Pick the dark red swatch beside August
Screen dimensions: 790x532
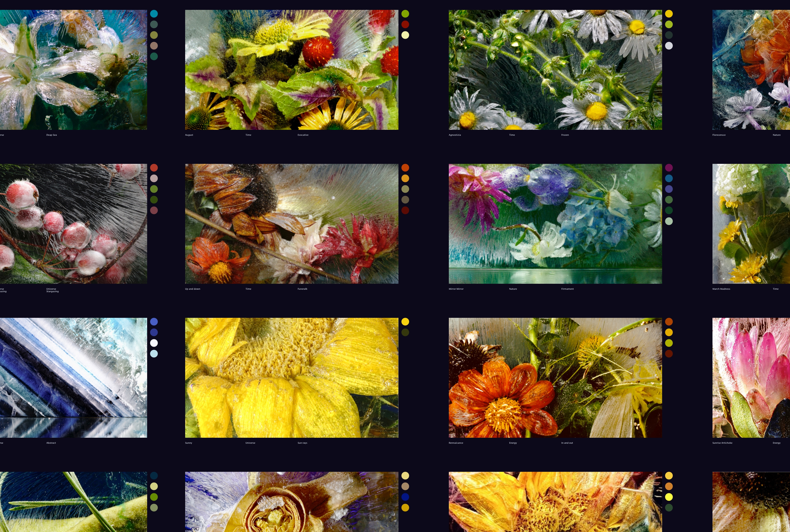pos(405,24)
